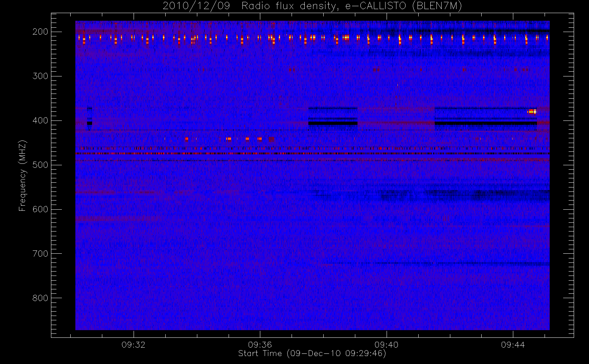This screenshot has width=589, height=364.
Task: Click the 'Frequency (MHz)' axis label
Action: point(23,175)
